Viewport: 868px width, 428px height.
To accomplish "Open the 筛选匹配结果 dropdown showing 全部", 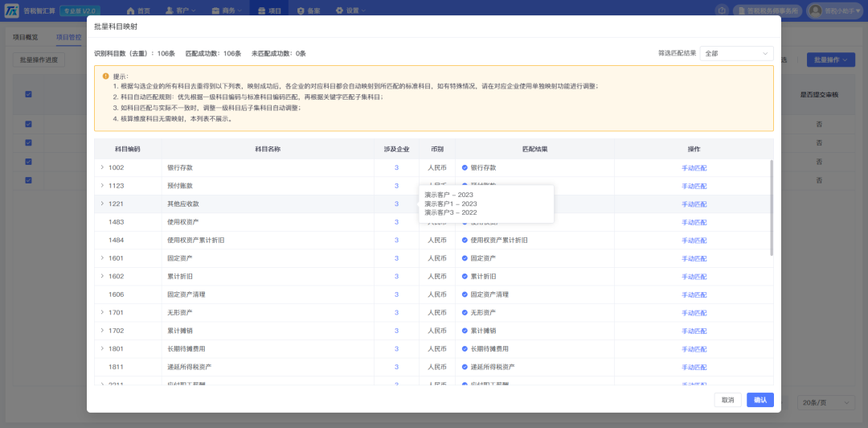I will click(x=737, y=53).
